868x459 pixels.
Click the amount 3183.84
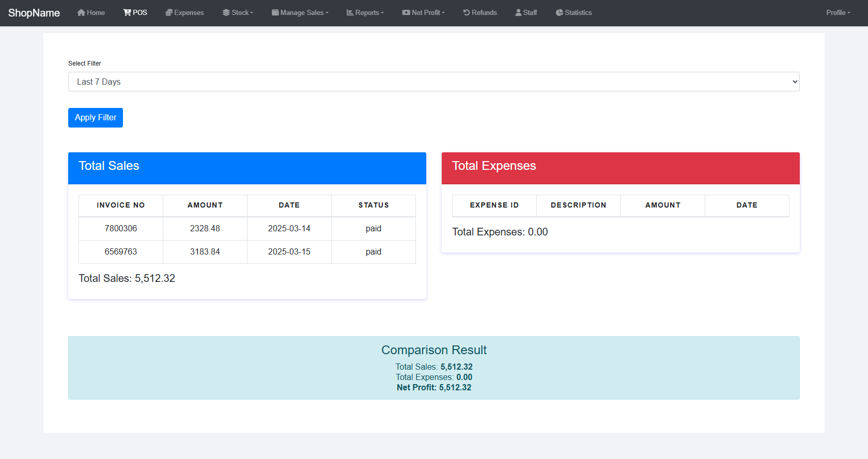pyautogui.click(x=205, y=252)
